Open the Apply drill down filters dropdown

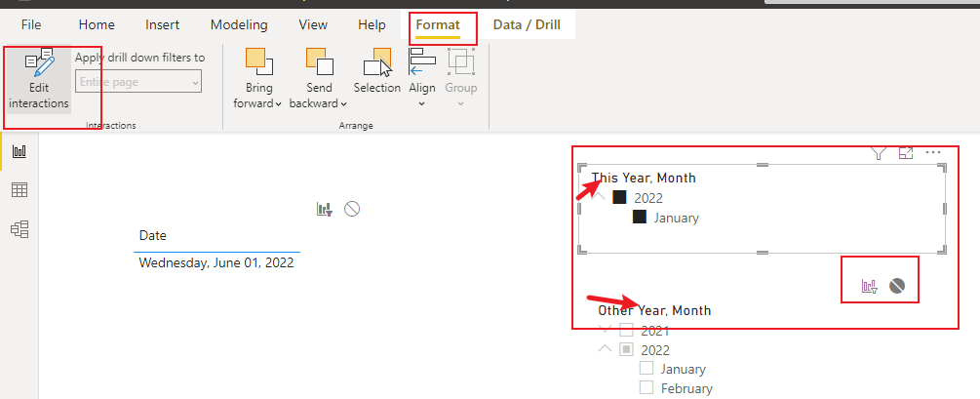(138, 82)
